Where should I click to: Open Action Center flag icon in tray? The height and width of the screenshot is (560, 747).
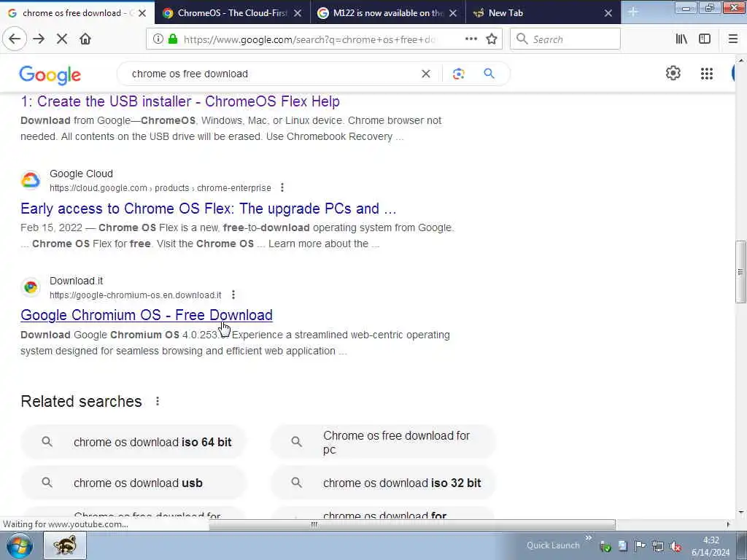[640, 546]
